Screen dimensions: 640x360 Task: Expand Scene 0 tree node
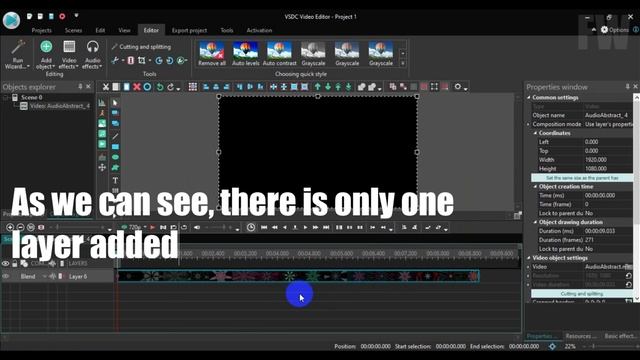pos(6,98)
